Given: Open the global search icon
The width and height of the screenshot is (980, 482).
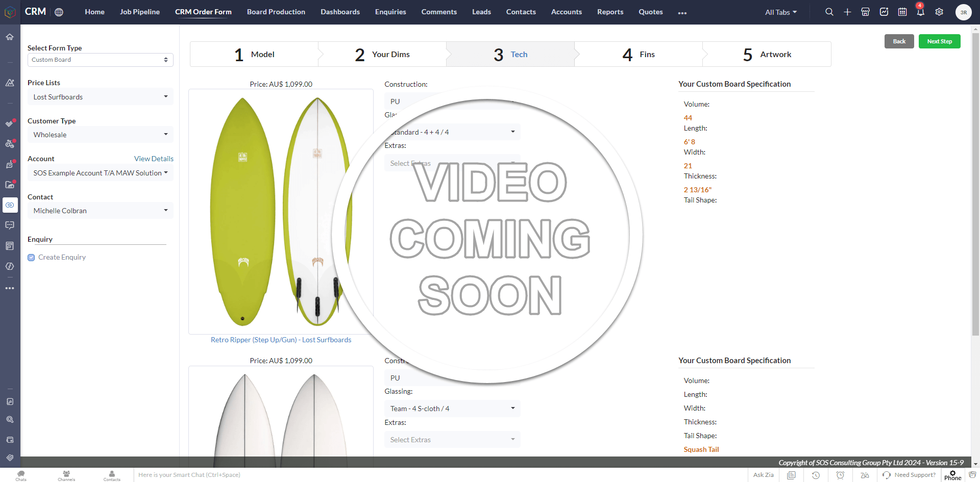Looking at the screenshot, I should pyautogui.click(x=829, y=12).
